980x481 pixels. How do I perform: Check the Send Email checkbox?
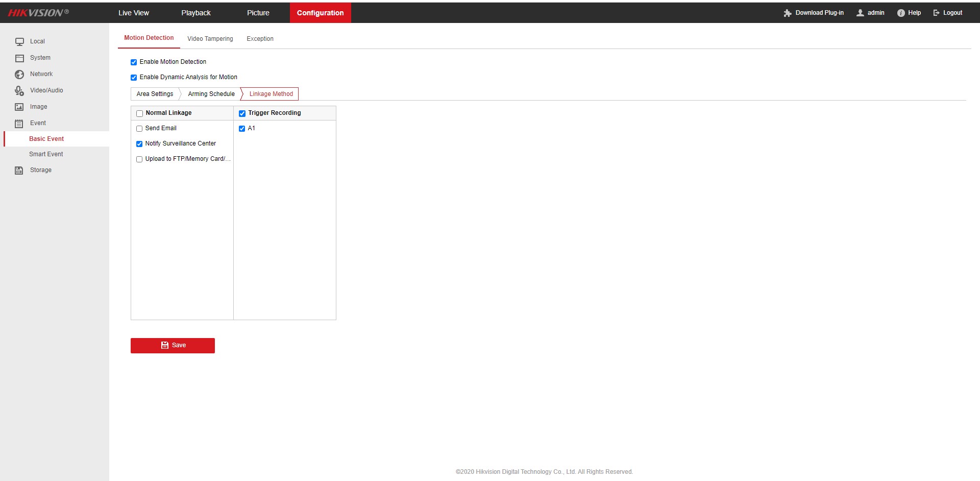(139, 129)
